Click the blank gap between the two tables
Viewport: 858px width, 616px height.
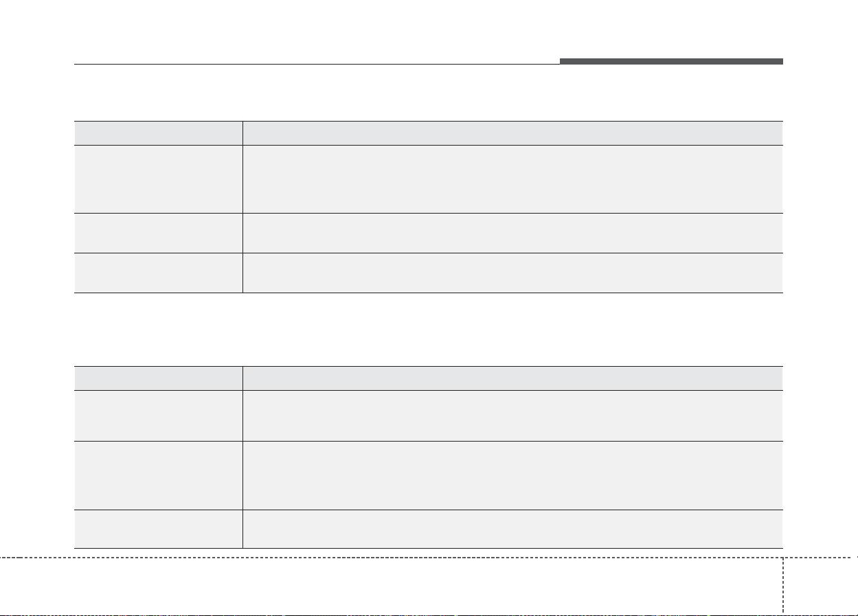[x=427, y=329]
